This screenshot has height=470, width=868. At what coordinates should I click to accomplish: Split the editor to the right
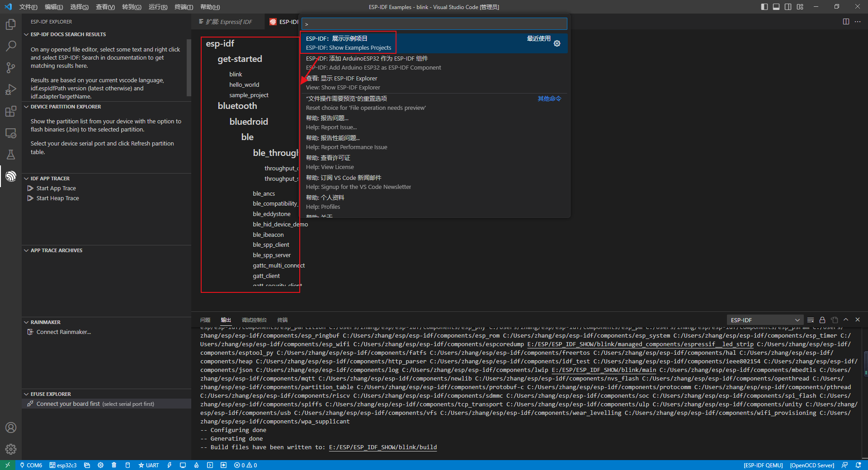click(x=846, y=22)
